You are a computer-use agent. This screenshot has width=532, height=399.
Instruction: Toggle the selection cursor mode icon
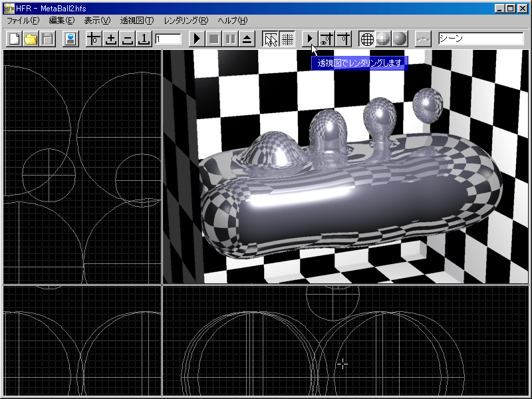(271, 39)
